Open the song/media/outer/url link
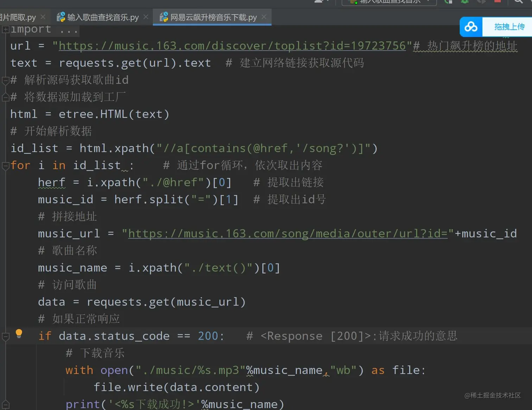 pyautogui.click(x=288, y=234)
